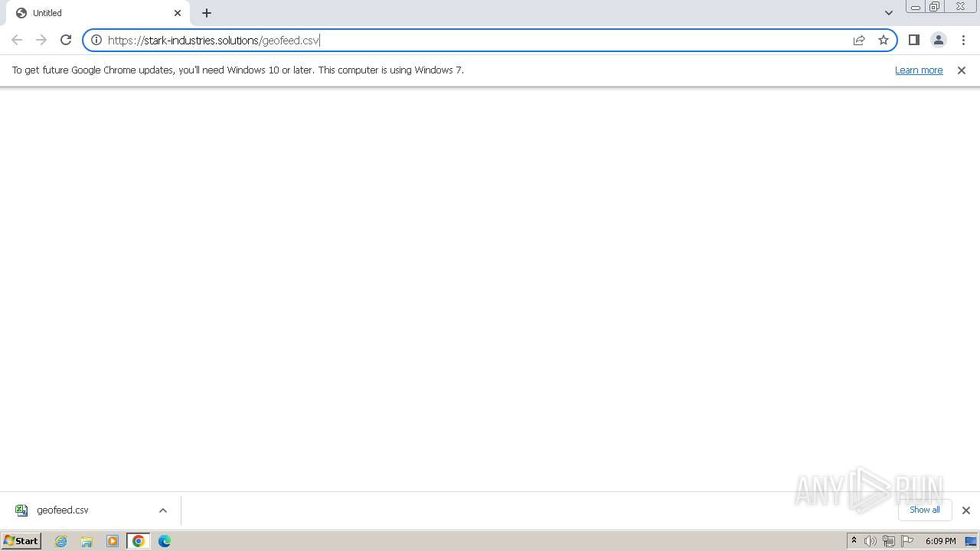Reload the current page

click(x=66, y=40)
